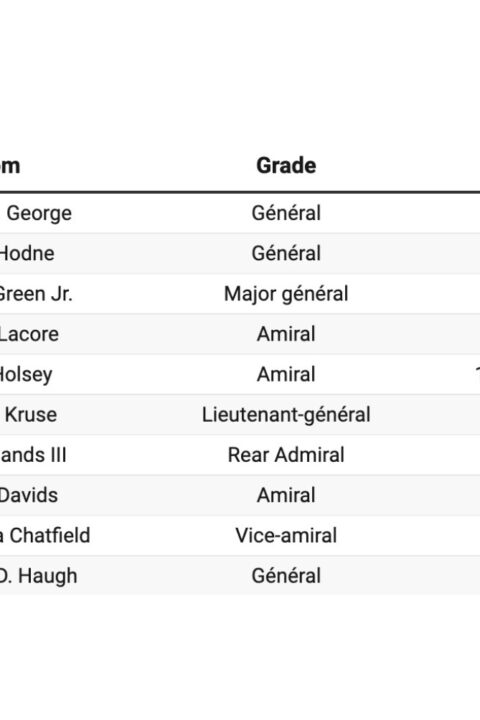This screenshot has height=720, width=480.
Task: Select the Holsey name cell
Action: click(26, 375)
